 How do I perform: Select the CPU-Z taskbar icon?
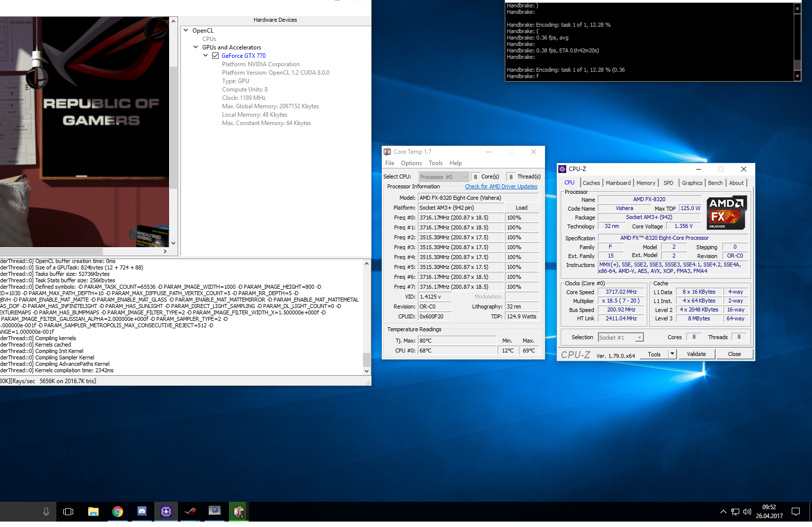coord(166,512)
